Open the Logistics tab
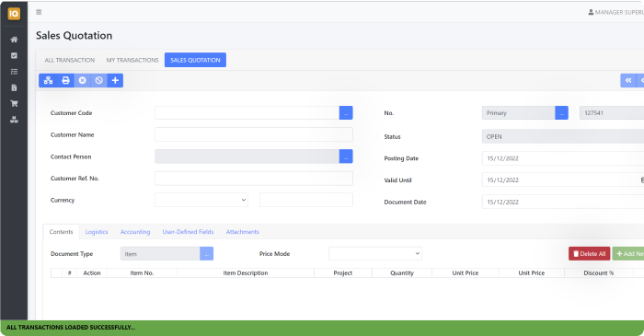This screenshot has height=336, width=644. pyautogui.click(x=97, y=232)
